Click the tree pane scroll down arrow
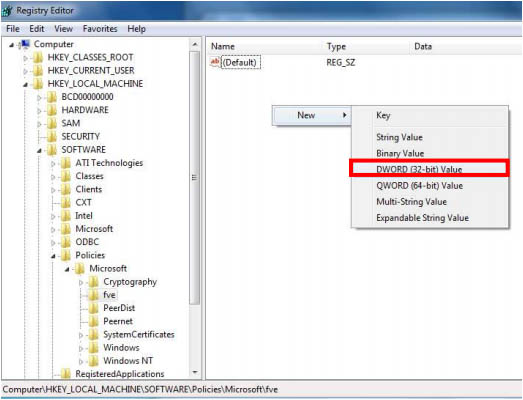 click(195, 372)
